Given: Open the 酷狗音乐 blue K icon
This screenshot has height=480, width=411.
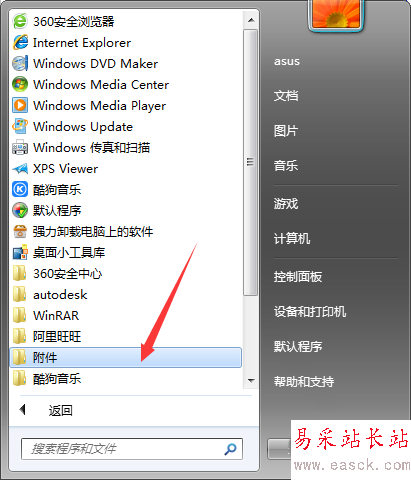Looking at the screenshot, I should click(x=20, y=190).
